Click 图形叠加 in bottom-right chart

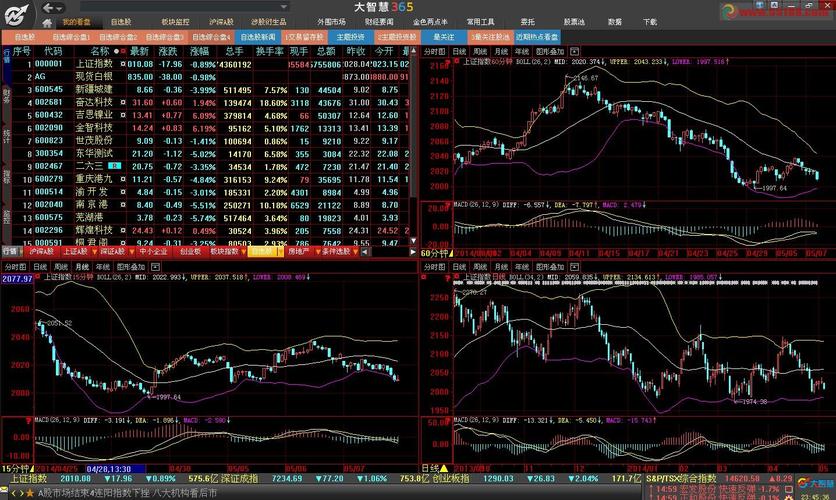pyautogui.click(x=550, y=267)
